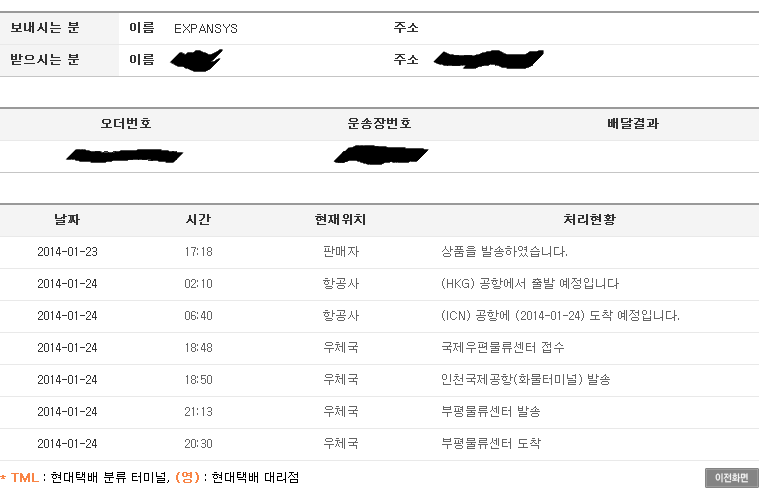Select the 상품을 발송하였습니다 status entry
The image size is (780, 499).
504,252
